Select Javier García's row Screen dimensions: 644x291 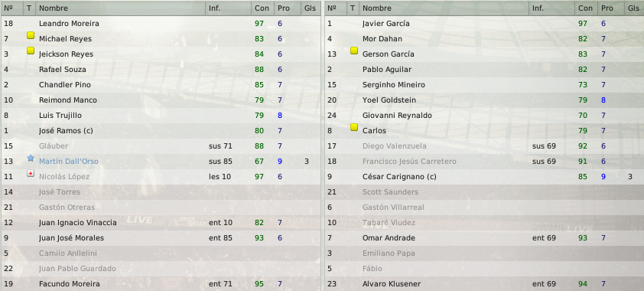[484, 24]
